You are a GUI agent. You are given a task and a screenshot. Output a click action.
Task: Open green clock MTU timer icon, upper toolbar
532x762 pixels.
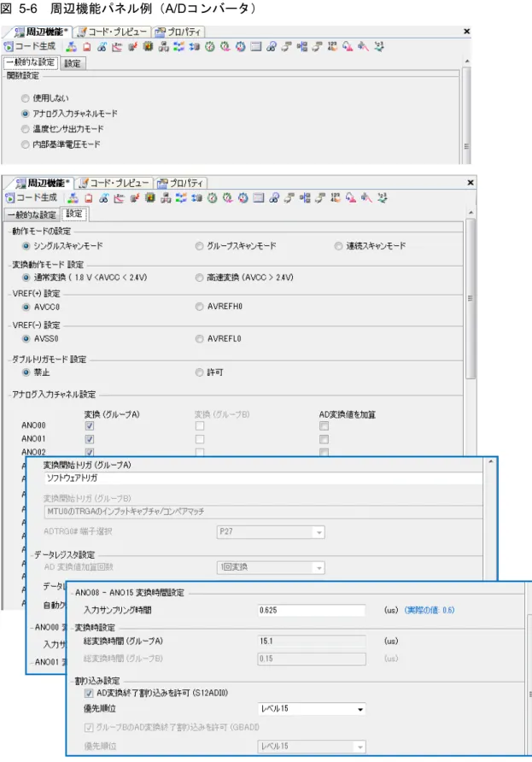pyautogui.click(x=210, y=47)
